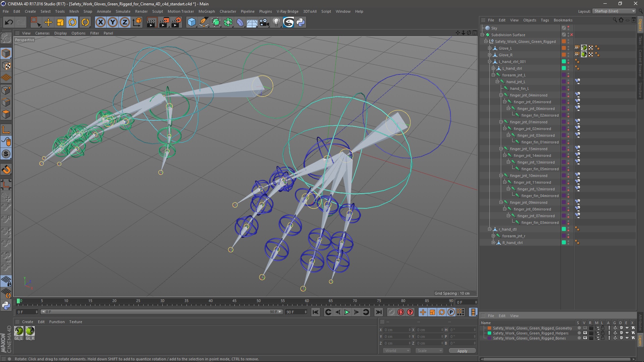The image size is (644, 362).
Task: Select the GL_L material thumbnail
Action: (x=19, y=331)
